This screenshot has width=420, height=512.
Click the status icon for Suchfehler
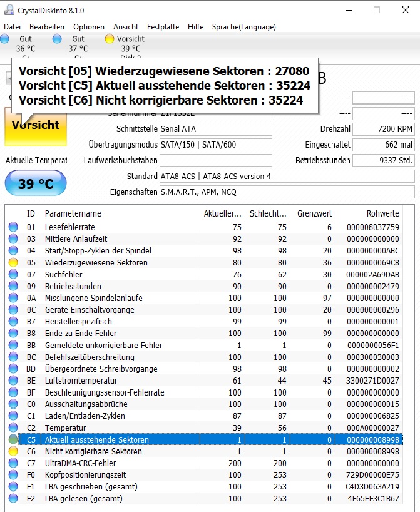(x=13, y=274)
